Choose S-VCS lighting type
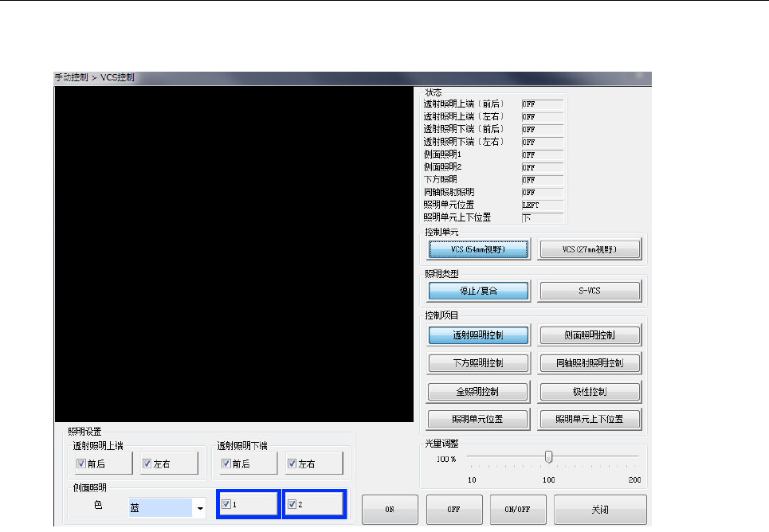This screenshot has width=769, height=532. click(590, 291)
